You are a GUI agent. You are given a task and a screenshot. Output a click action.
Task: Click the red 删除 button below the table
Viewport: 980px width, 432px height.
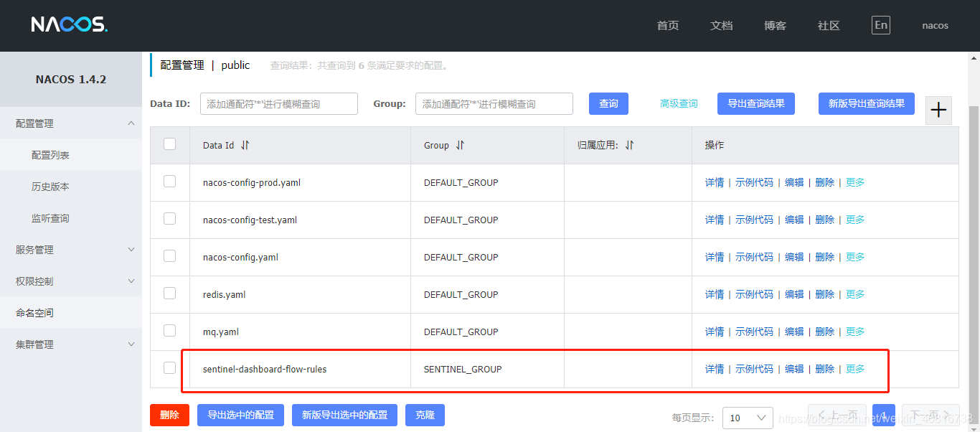[x=169, y=415]
